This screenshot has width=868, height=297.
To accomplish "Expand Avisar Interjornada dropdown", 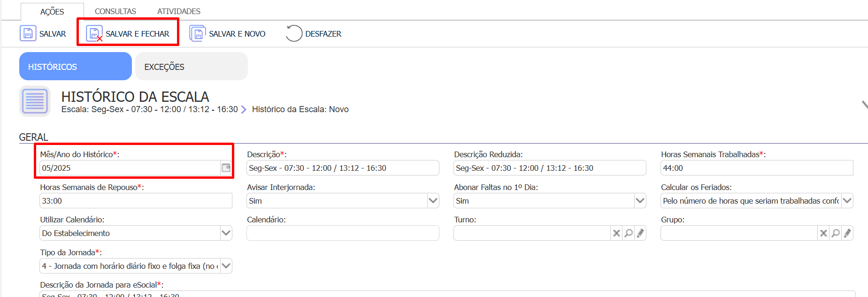I will tap(433, 201).
